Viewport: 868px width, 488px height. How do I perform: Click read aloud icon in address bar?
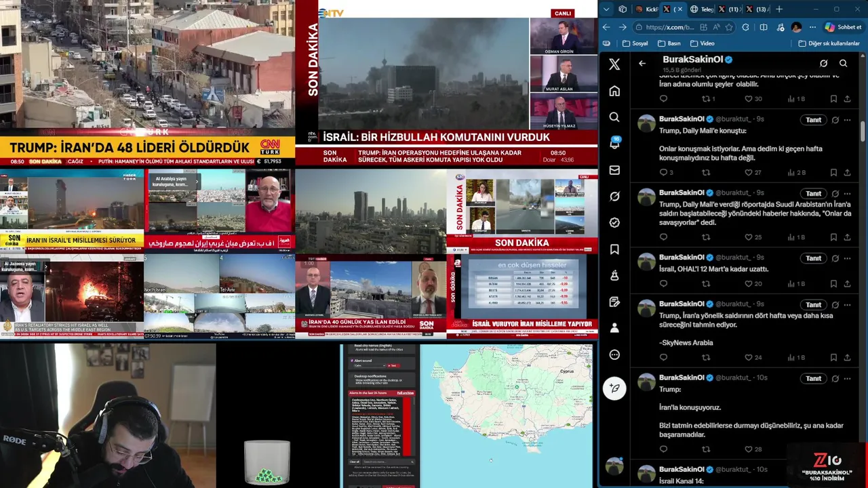pyautogui.click(x=716, y=27)
